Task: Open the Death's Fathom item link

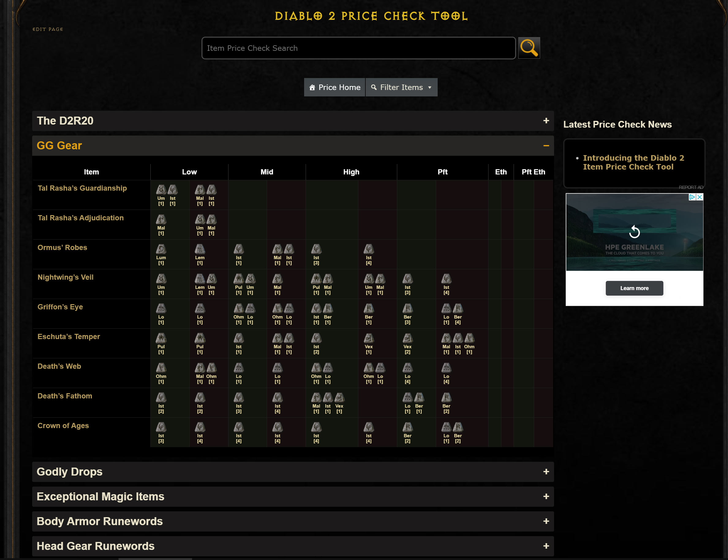Action: click(x=65, y=396)
